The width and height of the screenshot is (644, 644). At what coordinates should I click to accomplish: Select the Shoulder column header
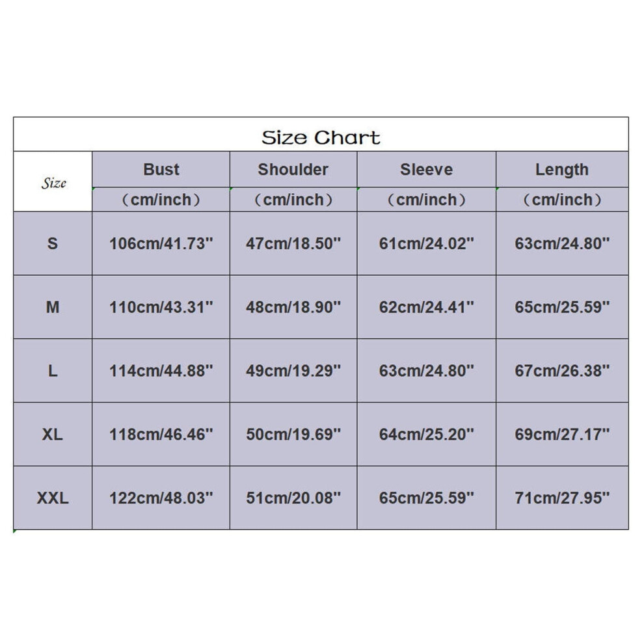[293, 169]
